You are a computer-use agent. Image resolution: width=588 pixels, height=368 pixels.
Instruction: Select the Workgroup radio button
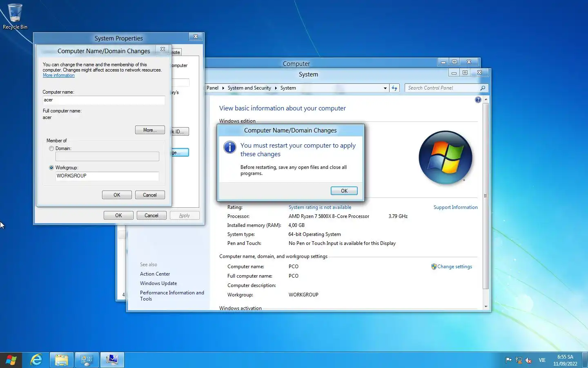(x=51, y=168)
